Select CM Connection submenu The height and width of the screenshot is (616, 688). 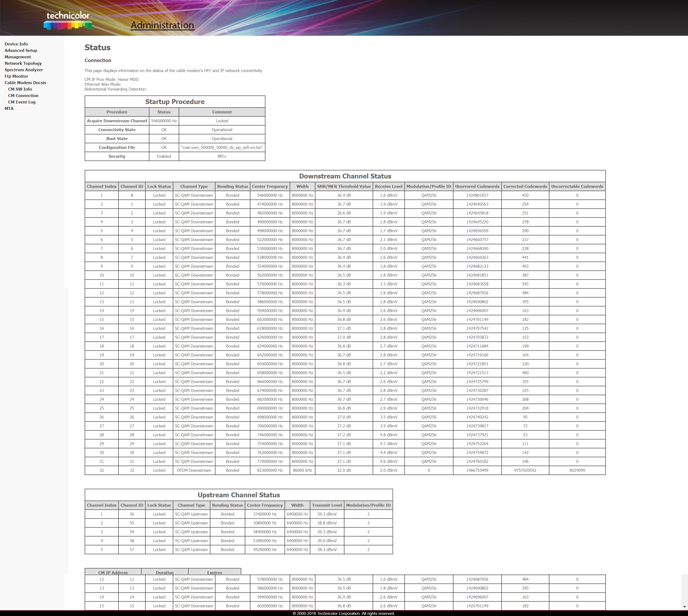23,95
